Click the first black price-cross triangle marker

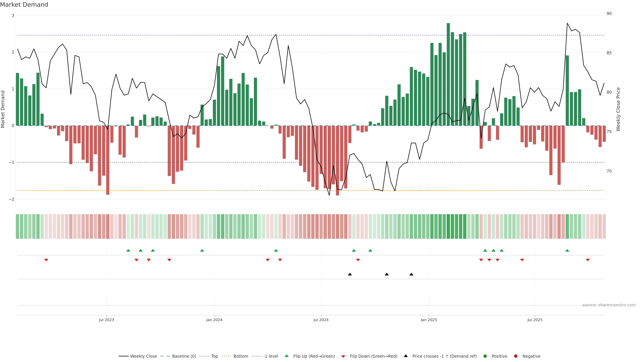(x=350, y=274)
